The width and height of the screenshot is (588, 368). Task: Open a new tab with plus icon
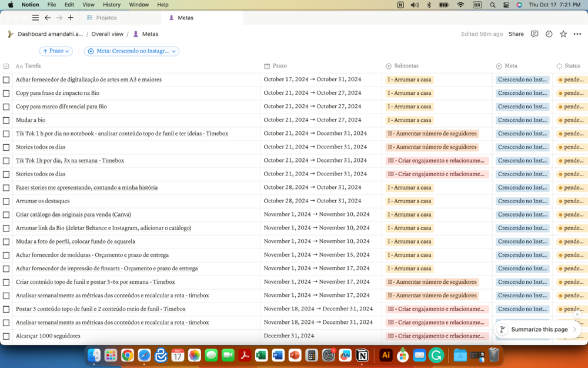coord(71,18)
